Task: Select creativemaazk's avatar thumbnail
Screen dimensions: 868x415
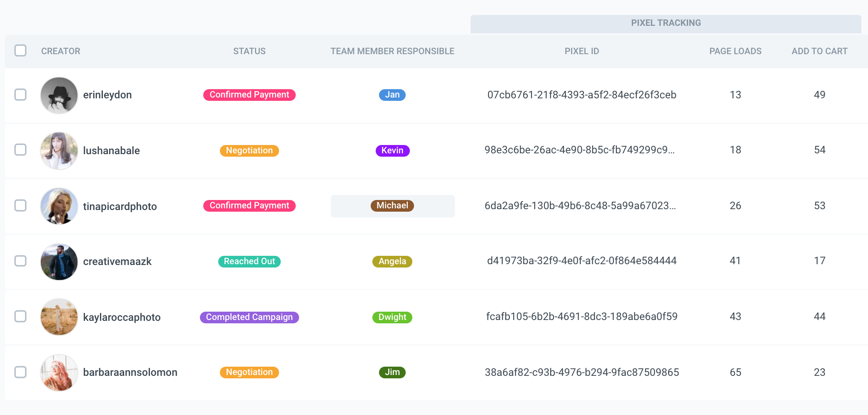Action: click(x=59, y=262)
